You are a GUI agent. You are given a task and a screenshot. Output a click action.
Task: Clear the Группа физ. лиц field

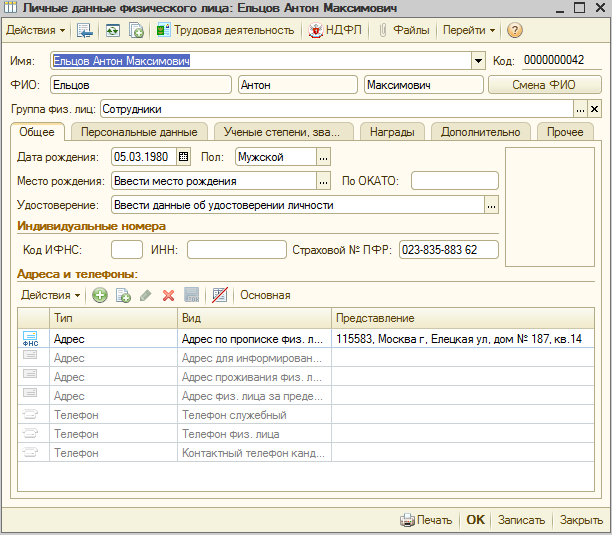pos(594,109)
